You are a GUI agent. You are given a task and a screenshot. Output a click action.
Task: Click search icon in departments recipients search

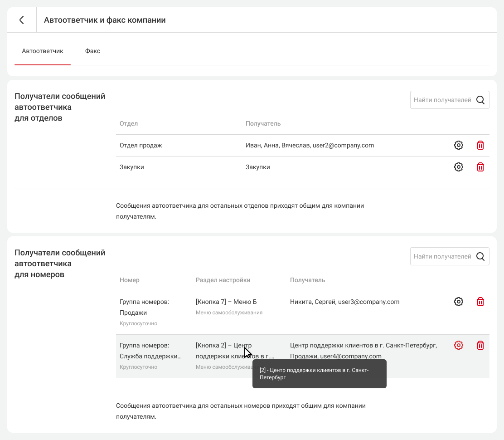pos(480,100)
